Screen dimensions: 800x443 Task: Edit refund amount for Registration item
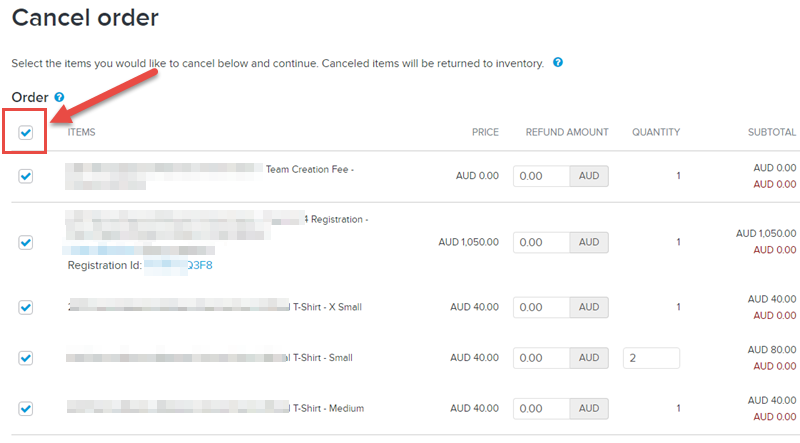[x=541, y=242]
